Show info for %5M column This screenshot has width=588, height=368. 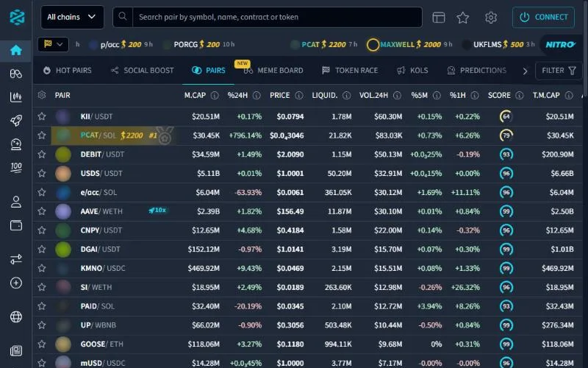pos(437,96)
